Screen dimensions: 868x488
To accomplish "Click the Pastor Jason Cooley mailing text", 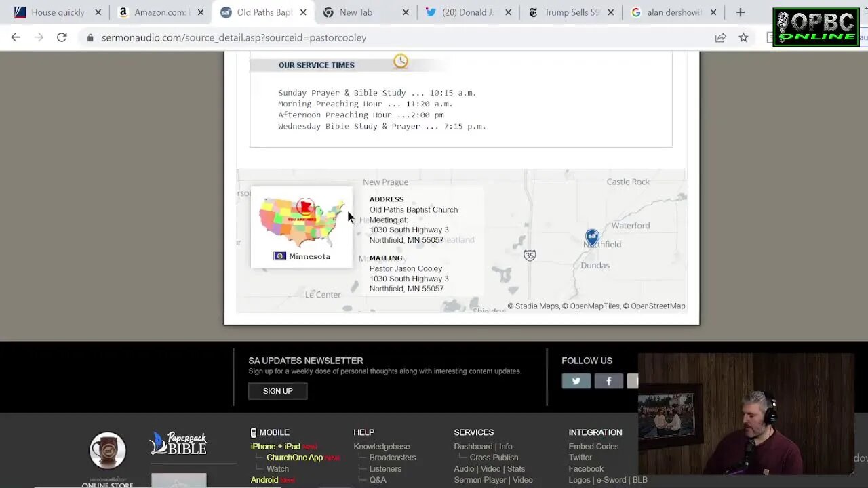I will coord(406,269).
